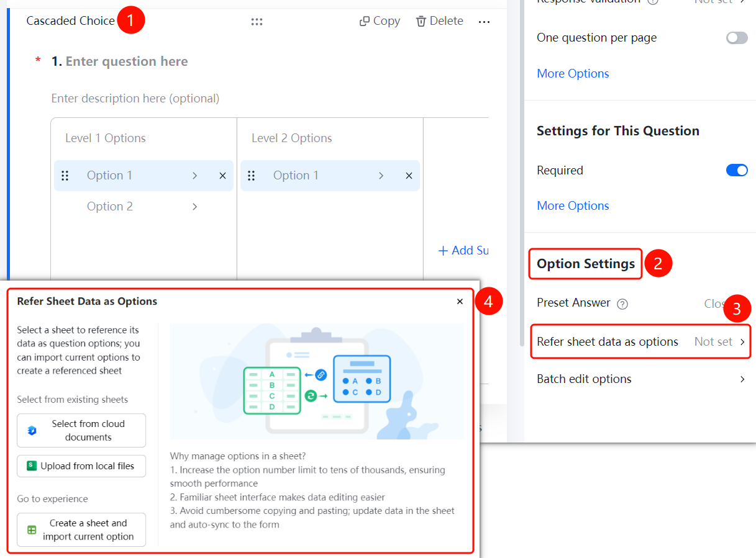Click More Options under One question per page

[x=573, y=73]
